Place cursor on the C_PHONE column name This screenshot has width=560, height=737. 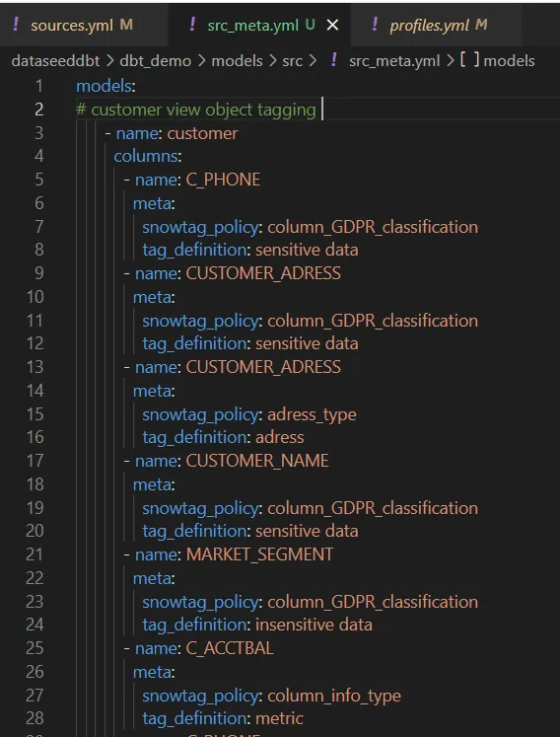click(223, 180)
